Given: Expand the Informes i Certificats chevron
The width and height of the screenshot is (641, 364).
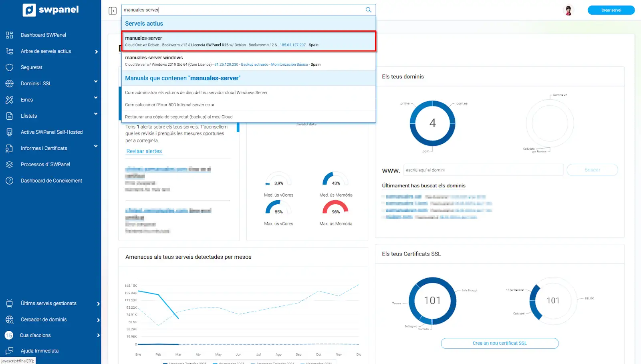Looking at the screenshot, I should (x=96, y=146).
